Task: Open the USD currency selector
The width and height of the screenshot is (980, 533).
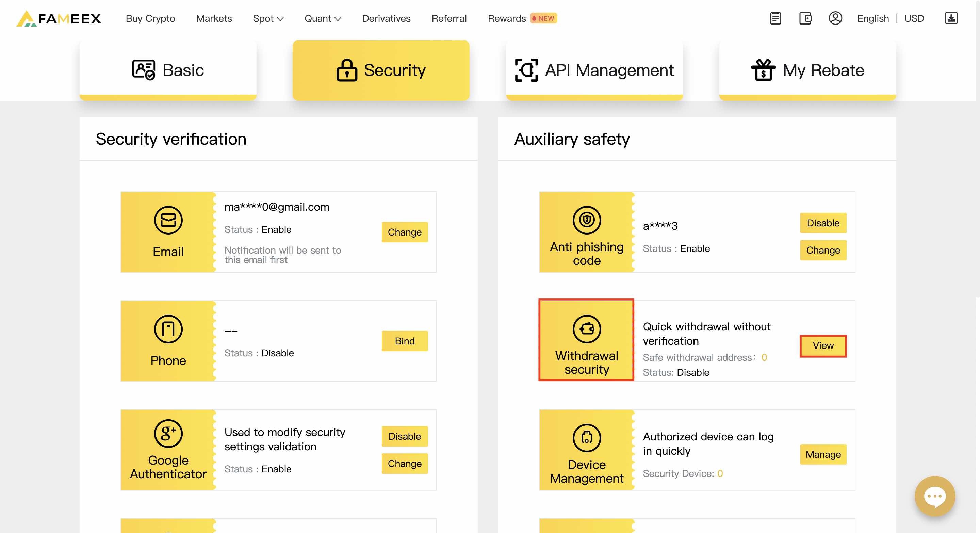Action: (x=914, y=18)
